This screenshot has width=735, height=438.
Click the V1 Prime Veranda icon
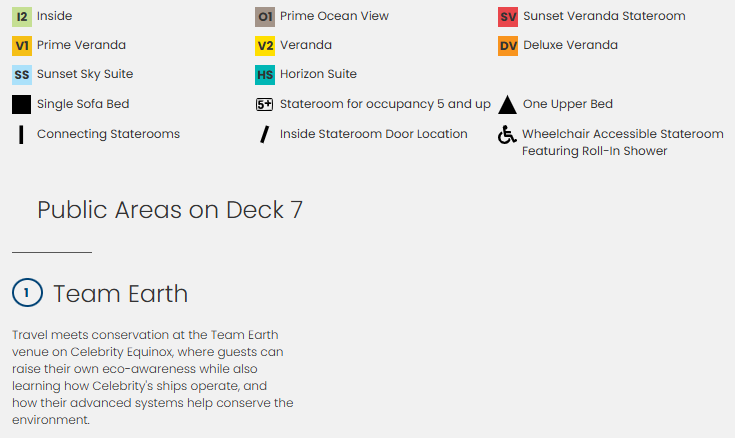pos(22,45)
